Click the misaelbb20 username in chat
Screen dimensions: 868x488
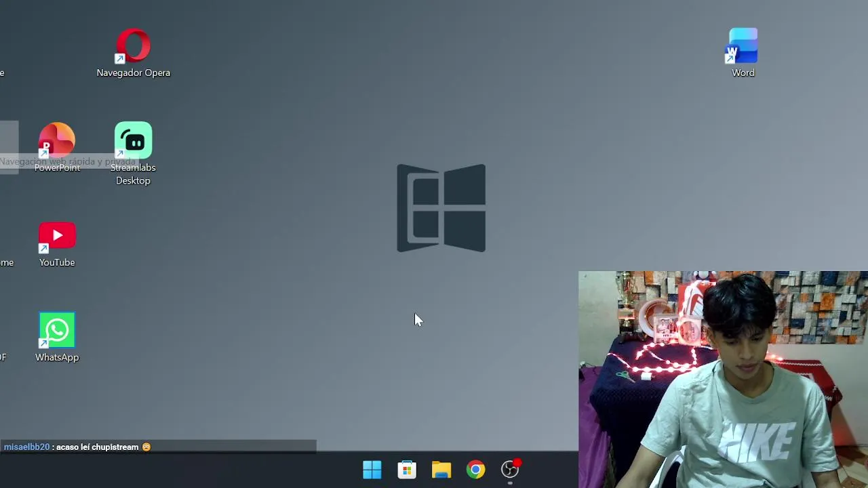pyautogui.click(x=27, y=447)
